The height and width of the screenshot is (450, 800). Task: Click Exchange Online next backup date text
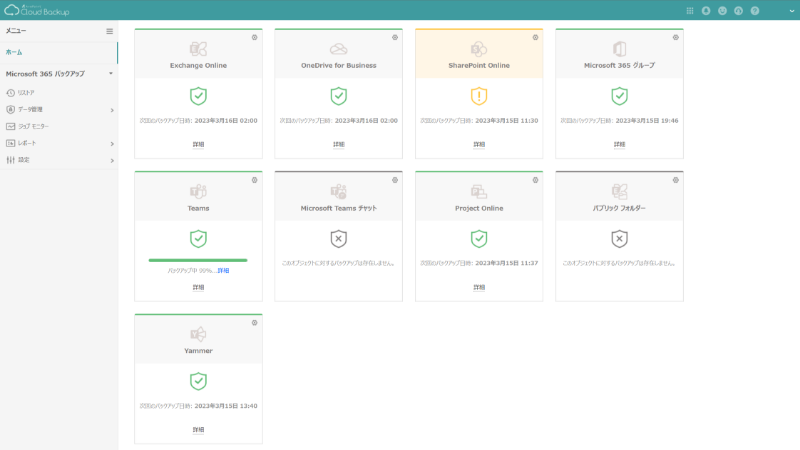pyautogui.click(x=198, y=121)
